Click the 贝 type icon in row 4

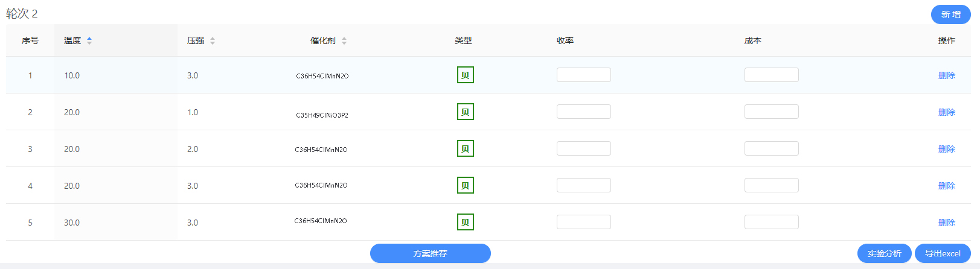(x=465, y=186)
